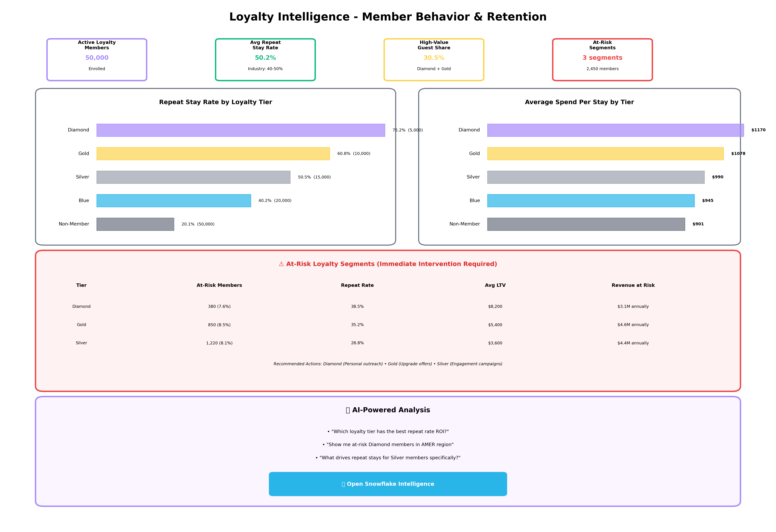Sort by At-Risk Members column header

click(x=219, y=285)
